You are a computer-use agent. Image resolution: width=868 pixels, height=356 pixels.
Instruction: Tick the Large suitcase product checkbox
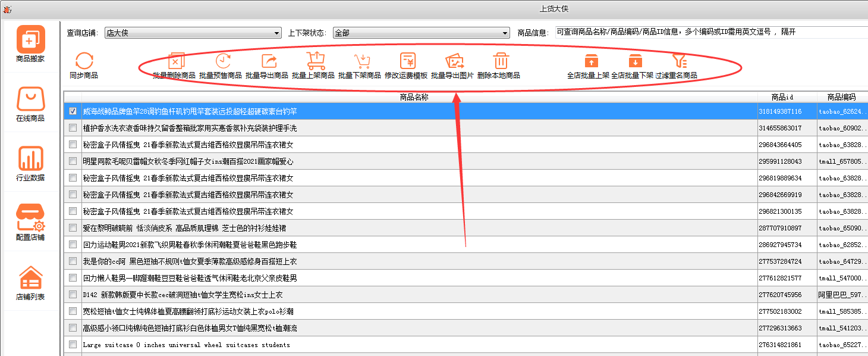(73, 345)
